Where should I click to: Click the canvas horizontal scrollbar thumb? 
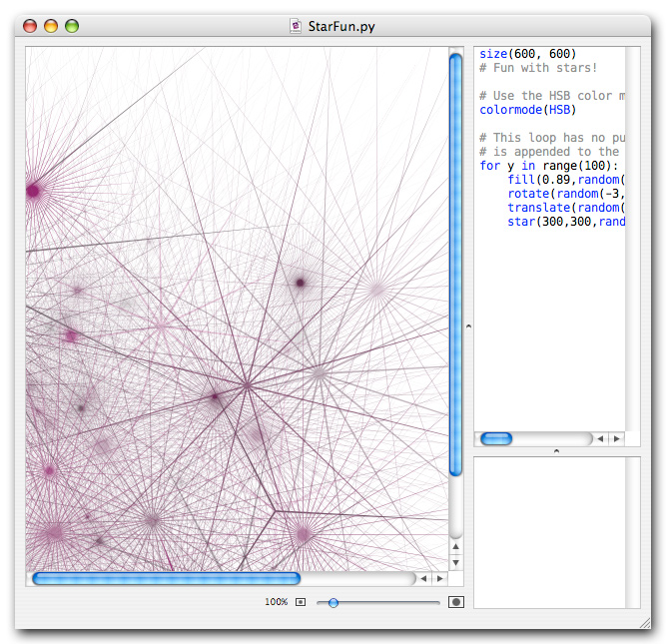pyautogui.click(x=167, y=578)
